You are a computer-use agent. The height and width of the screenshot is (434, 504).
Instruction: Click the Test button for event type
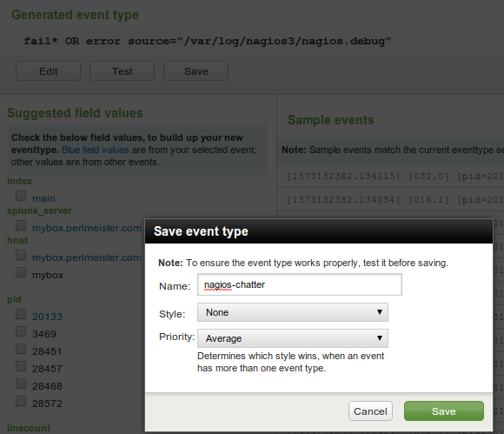(x=123, y=71)
